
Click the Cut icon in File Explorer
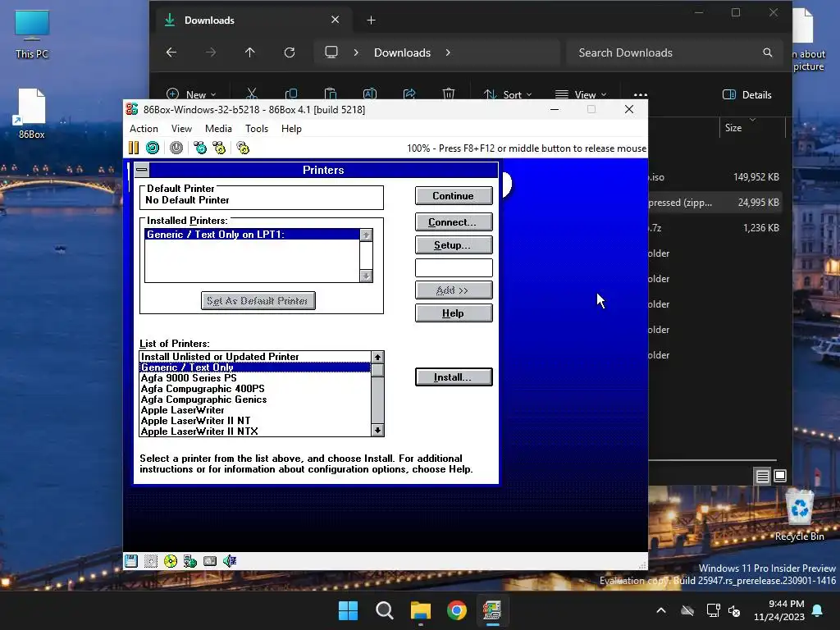pyautogui.click(x=252, y=94)
